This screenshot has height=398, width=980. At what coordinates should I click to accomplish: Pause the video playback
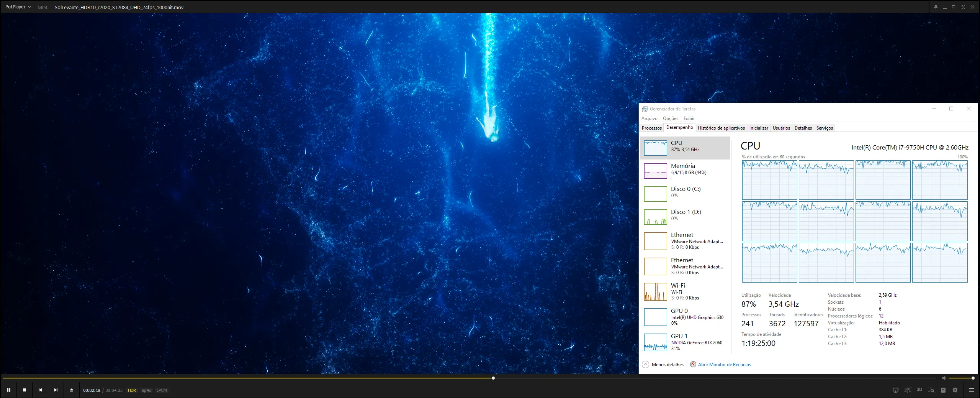(9, 390)
